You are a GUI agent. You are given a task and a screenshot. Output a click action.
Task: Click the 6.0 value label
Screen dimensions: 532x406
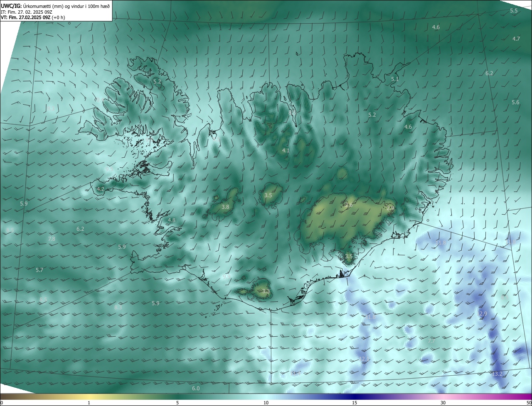196,388
